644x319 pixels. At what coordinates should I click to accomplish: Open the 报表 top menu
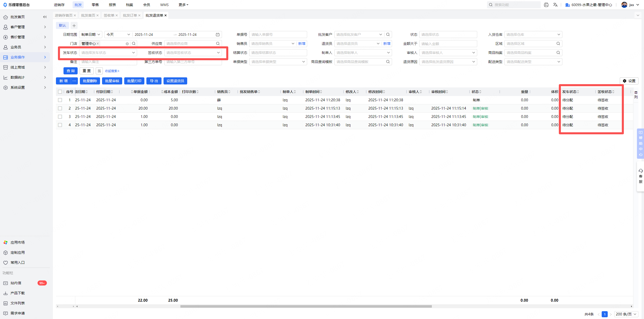(112, 5)
